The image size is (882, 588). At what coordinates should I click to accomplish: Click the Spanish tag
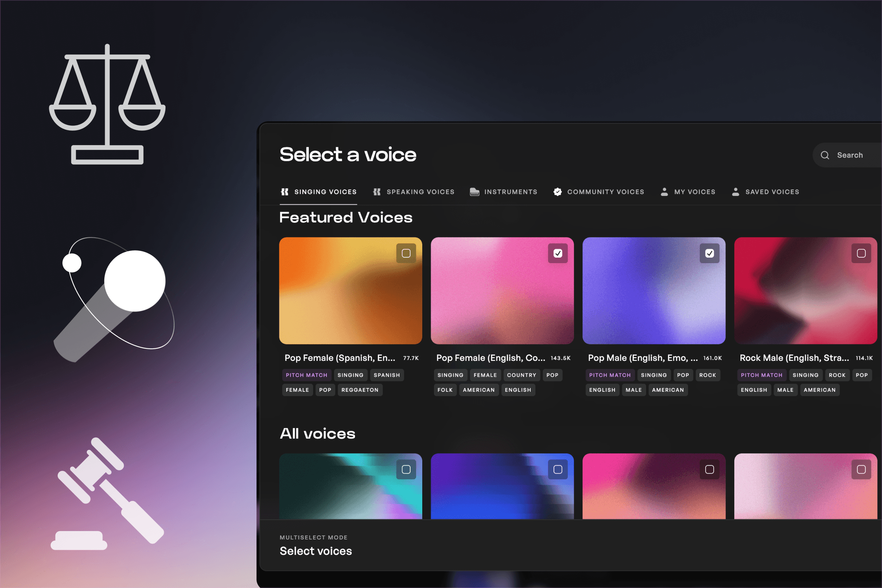[x=387, y=375]
